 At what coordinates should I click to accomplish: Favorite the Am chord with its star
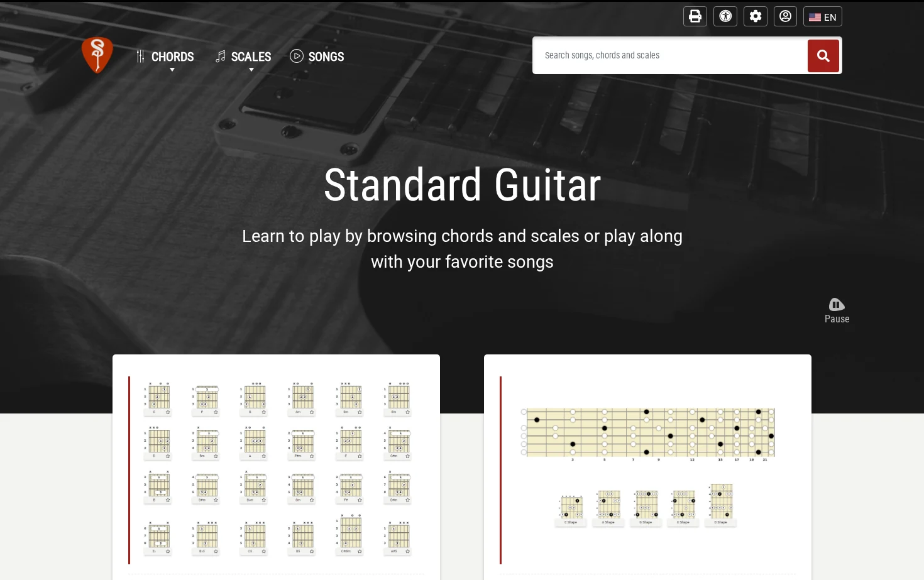(312, 412)
